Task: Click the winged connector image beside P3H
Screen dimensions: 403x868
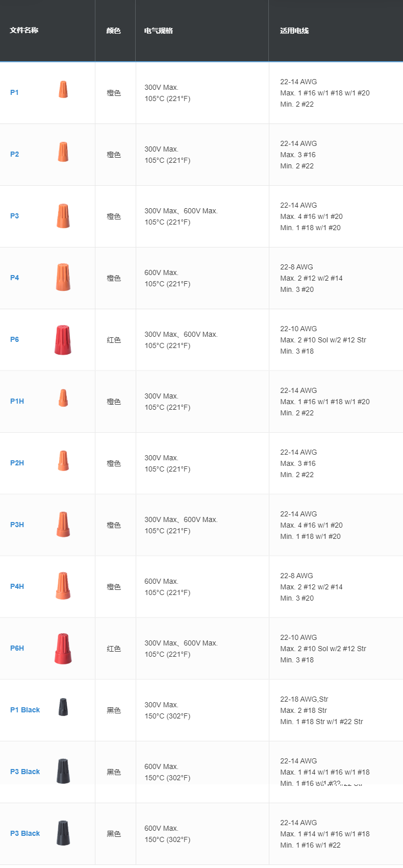Action: [63, 525]
